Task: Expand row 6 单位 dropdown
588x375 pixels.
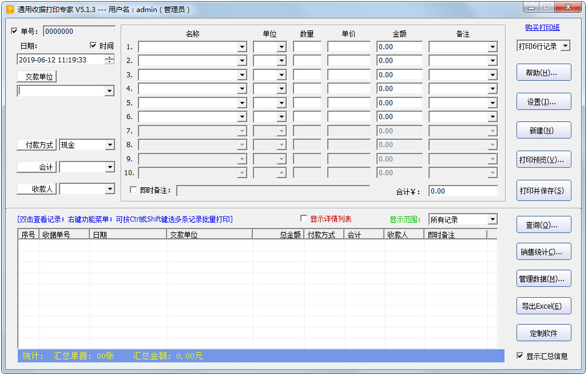Action: pos(281,117)
